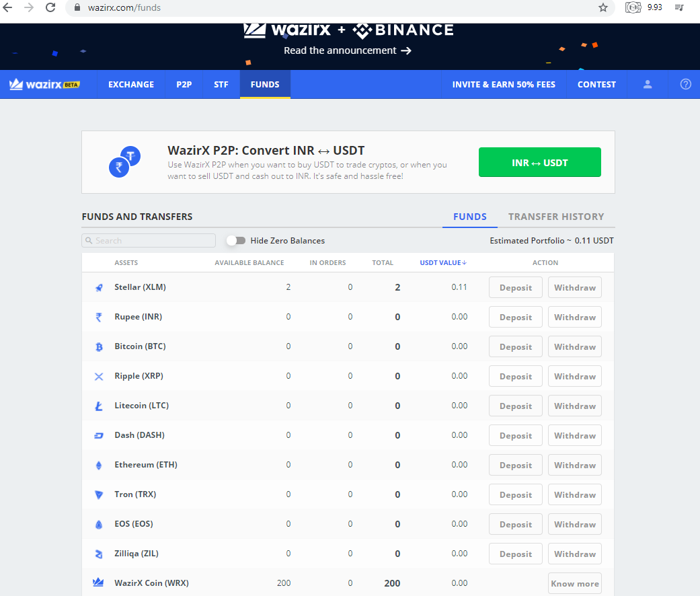Deposit Tron (TRX)
Image resolution: width=700 pixels, height=596 pixels.
516,494
